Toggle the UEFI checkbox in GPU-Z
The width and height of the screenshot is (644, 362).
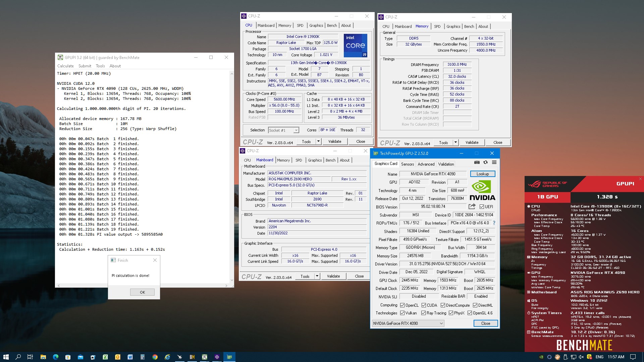[482, 207]
